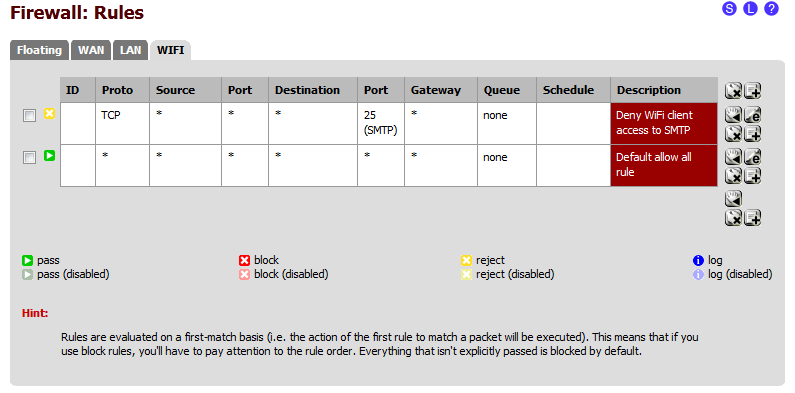
Task: Edit the Default allow all rule
Action: point(753,157)
